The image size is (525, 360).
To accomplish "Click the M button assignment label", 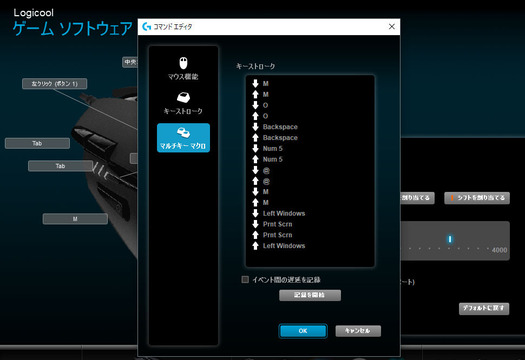I will point(75,219).
